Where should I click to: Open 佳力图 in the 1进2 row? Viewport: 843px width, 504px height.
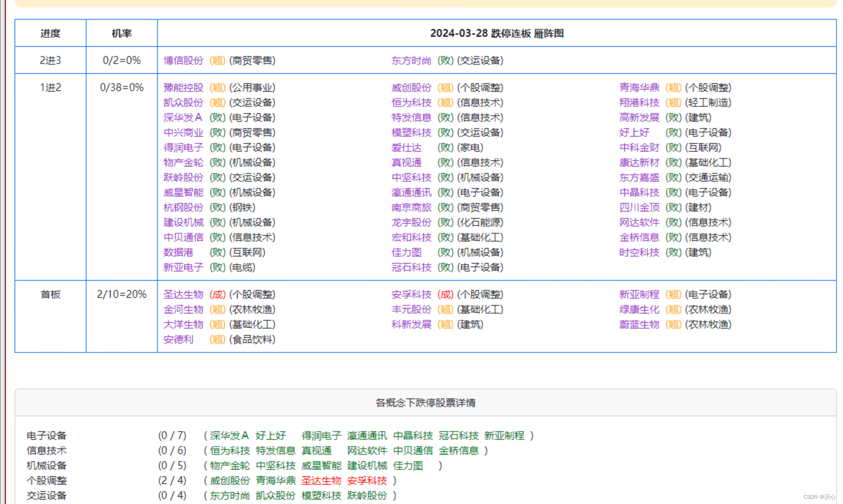click(407, 252)
